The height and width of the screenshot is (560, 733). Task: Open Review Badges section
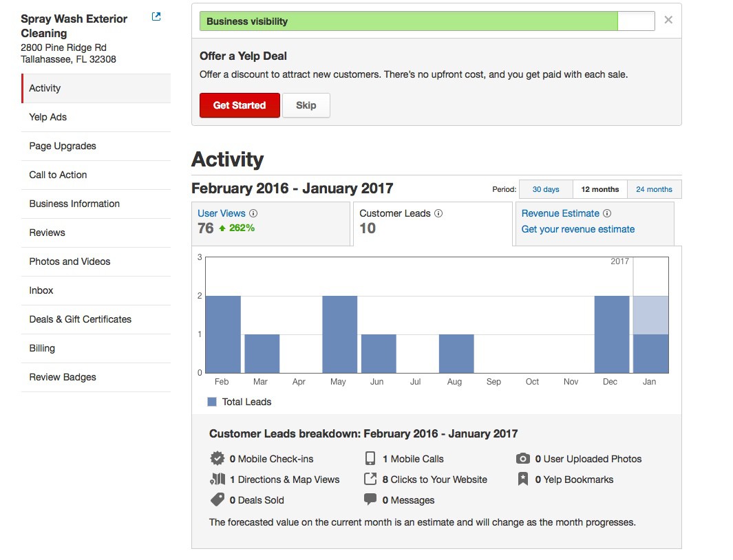[96, 378]
